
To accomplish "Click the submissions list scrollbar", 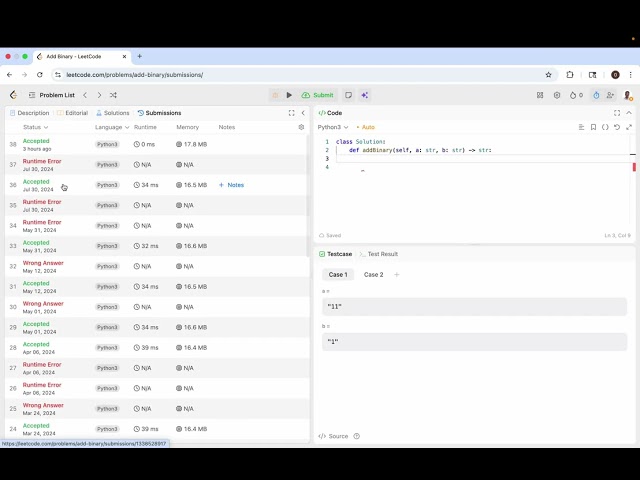I will pos(308,196).
